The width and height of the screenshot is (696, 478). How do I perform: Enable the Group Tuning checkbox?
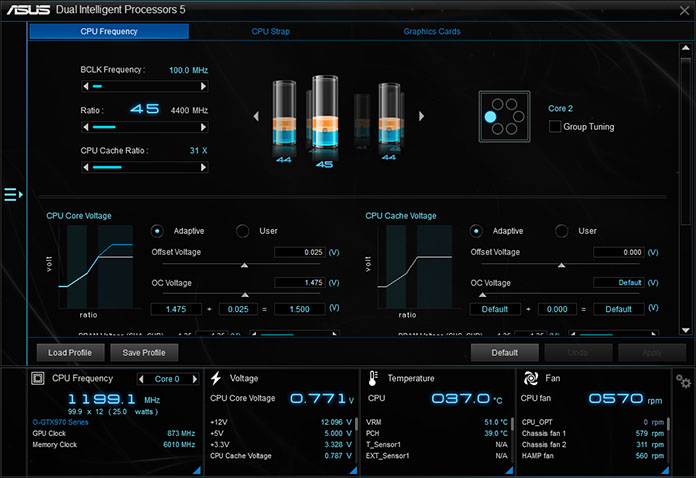pos(555,126)
